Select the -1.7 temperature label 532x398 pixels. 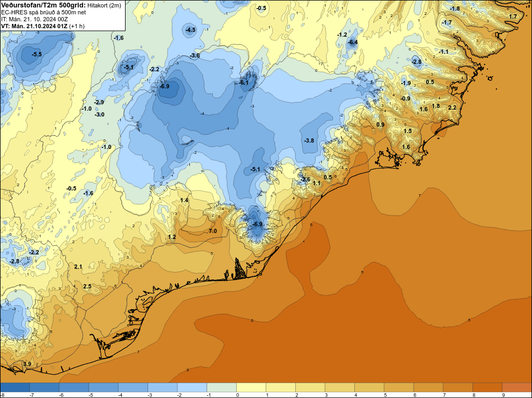tap(447, 23)
